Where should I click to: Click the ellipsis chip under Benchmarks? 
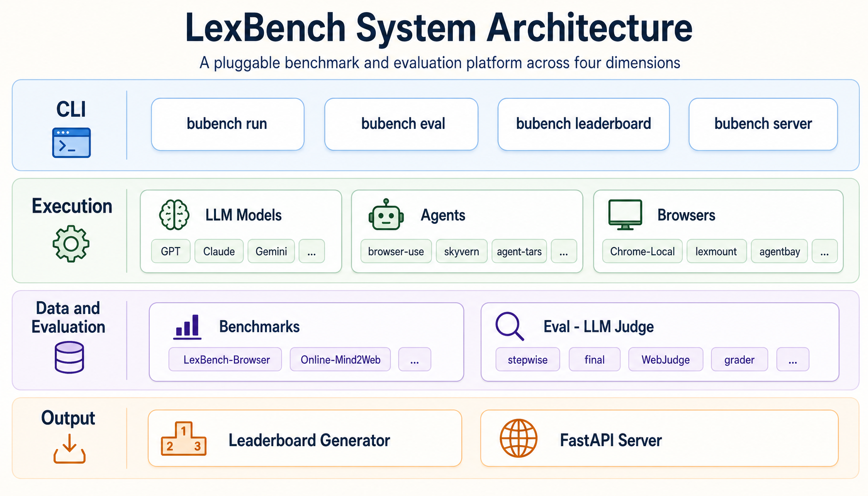415,359
